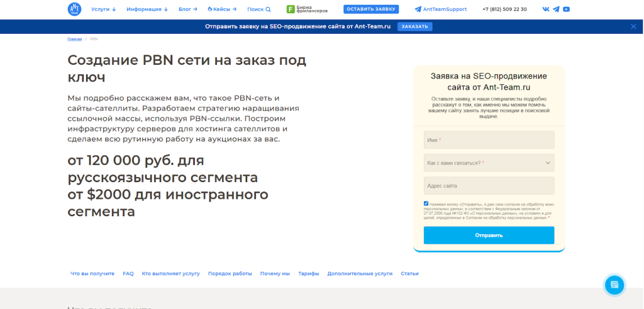Image resolution: width=644 pixels, height=309 pixels.
Task: Go to the Блог menu item
Action: (x=187, y=9)
